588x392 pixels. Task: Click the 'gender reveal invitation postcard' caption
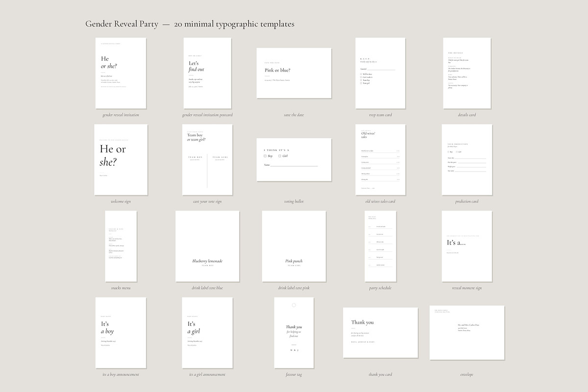point(207,115)
